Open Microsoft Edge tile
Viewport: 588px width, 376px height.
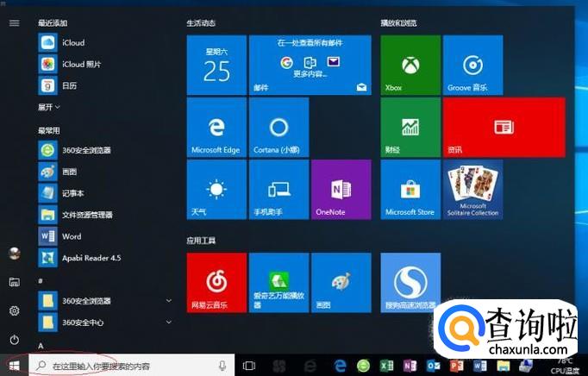[x=216, y=128]
